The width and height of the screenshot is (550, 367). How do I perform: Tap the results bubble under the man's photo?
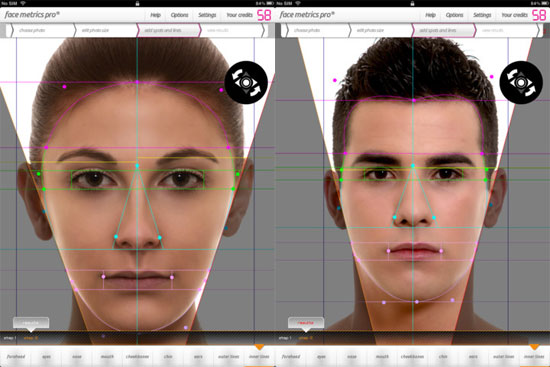306,323
